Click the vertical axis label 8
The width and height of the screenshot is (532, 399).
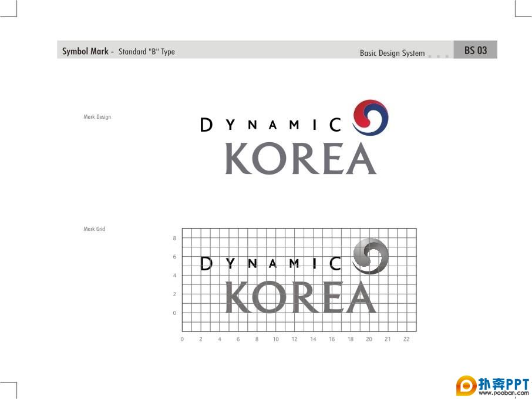[174, 238]
